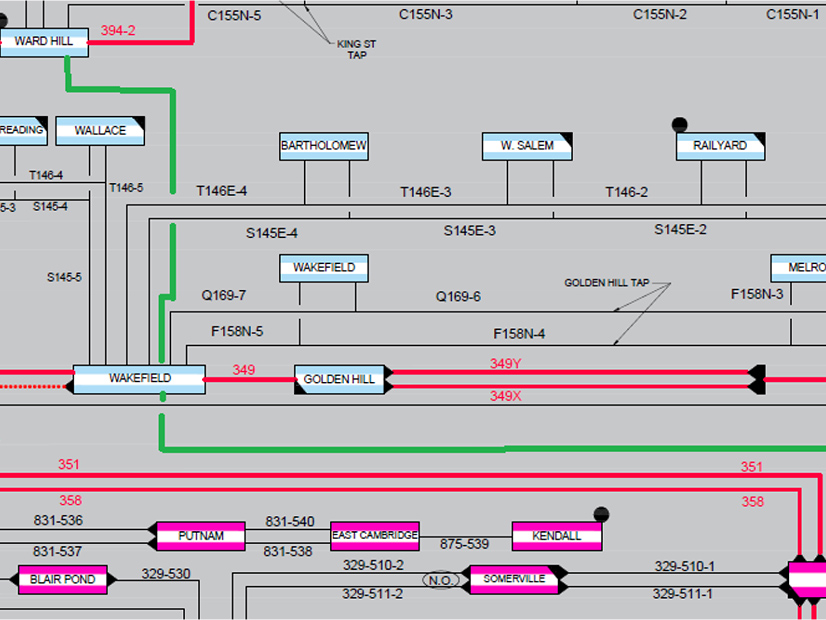Select the WARD HILL substation box
This screenshot has width=826, height=620.
click(x=44, y=42)
